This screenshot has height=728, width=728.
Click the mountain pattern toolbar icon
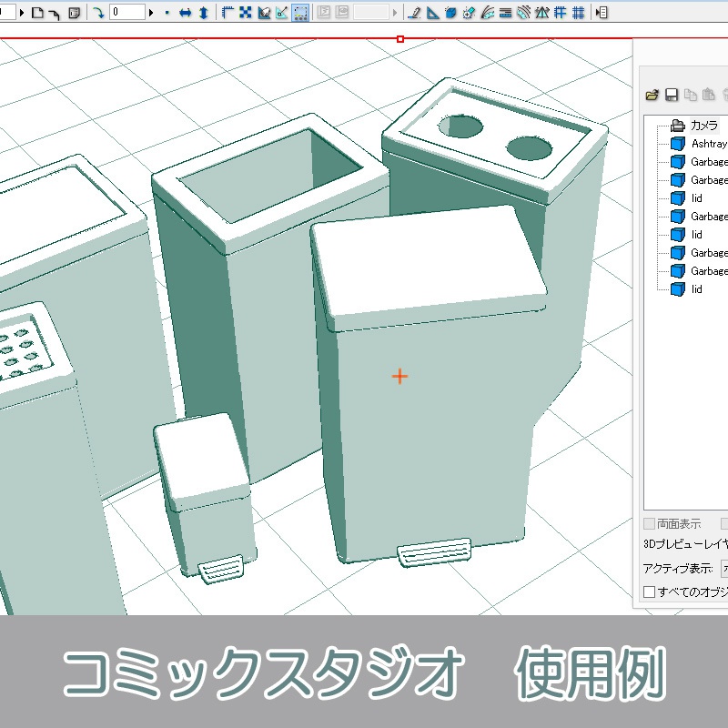543,12
